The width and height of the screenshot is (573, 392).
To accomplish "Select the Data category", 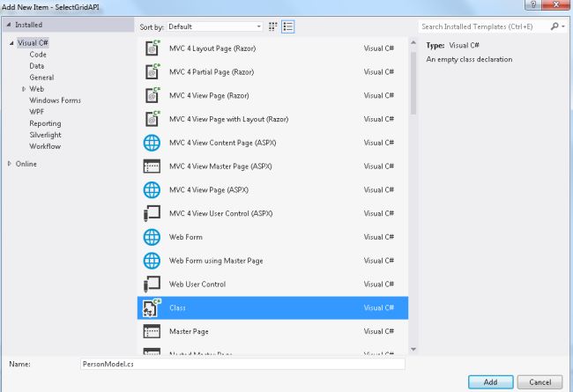I will 37,66.
